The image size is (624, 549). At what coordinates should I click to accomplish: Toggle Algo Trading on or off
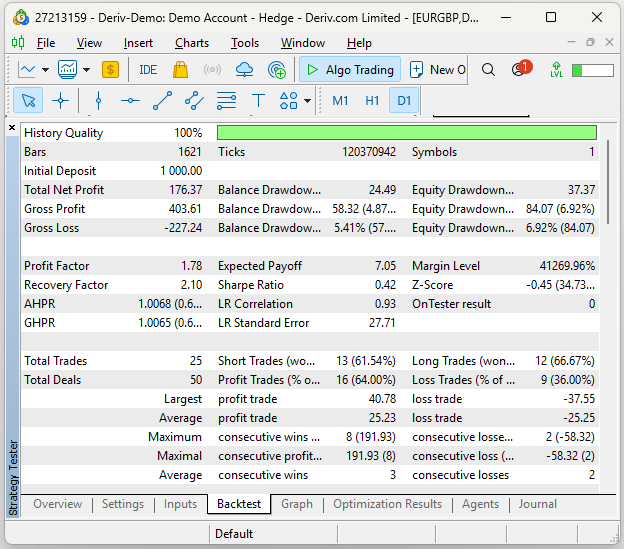(x=350, y=70)
